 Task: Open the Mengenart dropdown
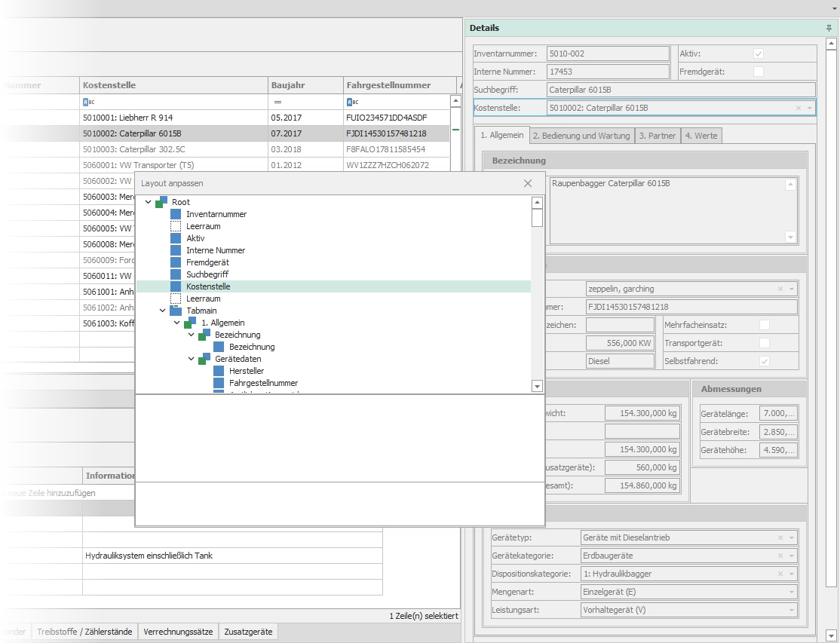click(790, 591)
